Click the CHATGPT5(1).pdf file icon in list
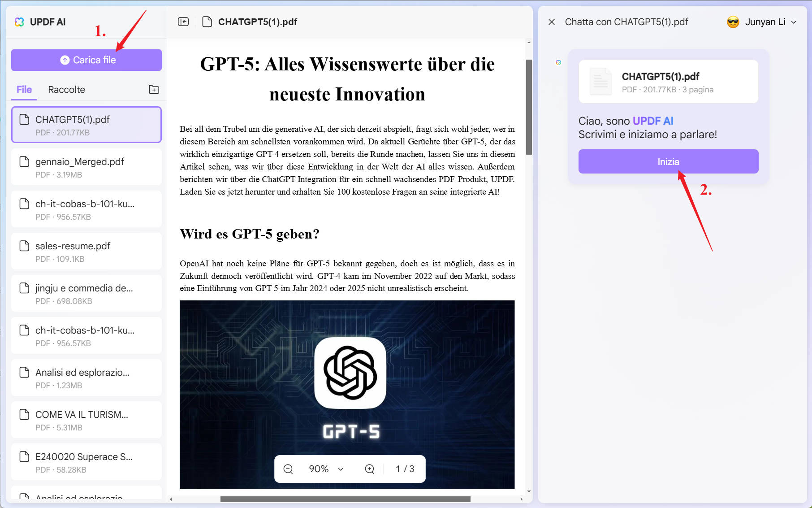 point(24,119)
